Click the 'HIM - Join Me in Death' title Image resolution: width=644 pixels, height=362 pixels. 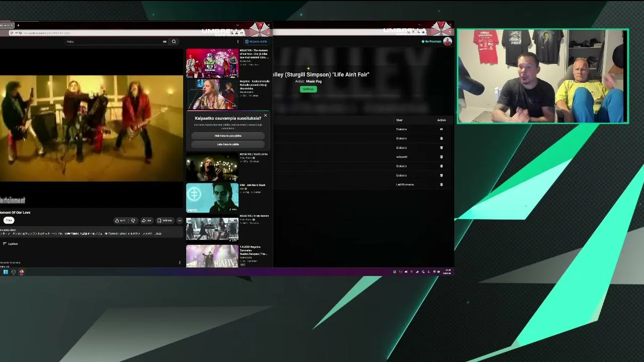tap(253, 185)
